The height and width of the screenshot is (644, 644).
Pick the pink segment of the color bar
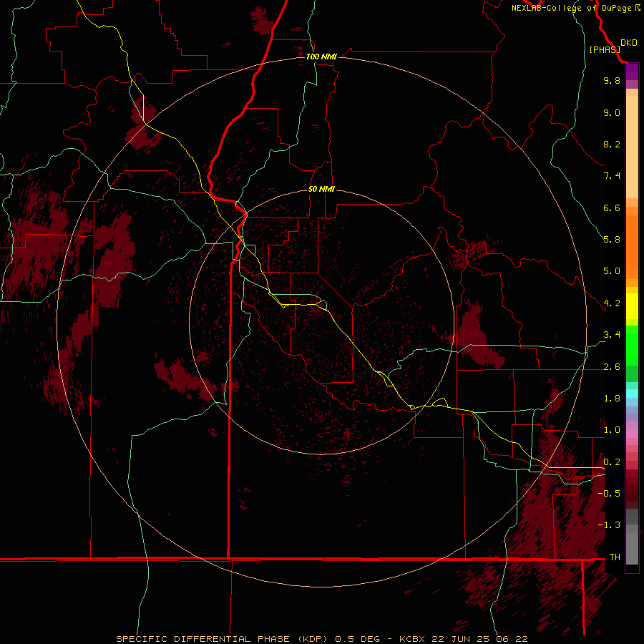pyautogui.click(x=632, y=434)
